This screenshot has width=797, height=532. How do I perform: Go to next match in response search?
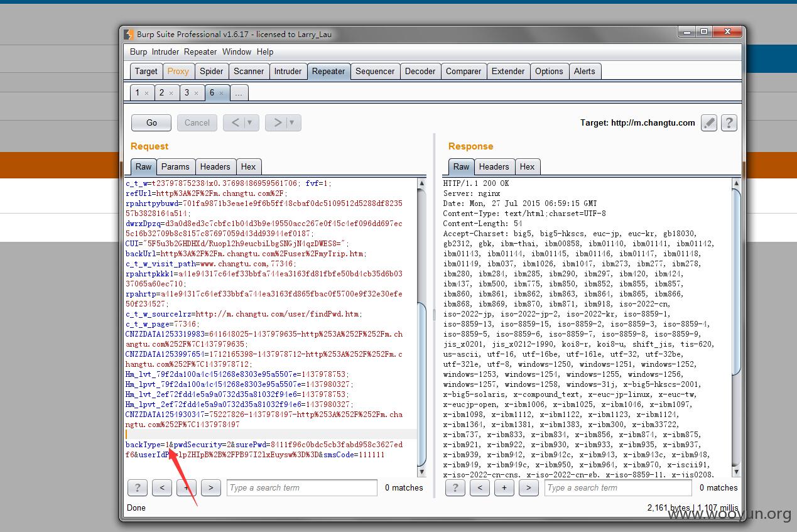pyautogui.click(x=529, y=487)
